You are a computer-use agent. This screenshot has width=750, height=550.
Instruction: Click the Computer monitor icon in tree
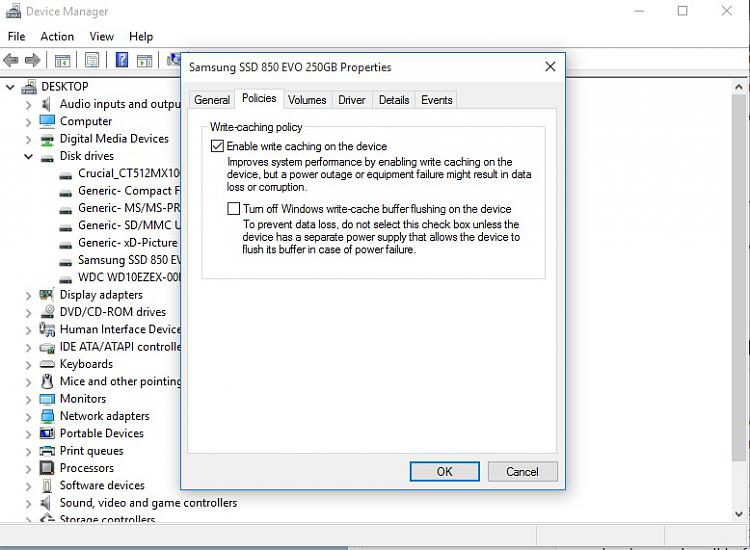click(47, 121)
